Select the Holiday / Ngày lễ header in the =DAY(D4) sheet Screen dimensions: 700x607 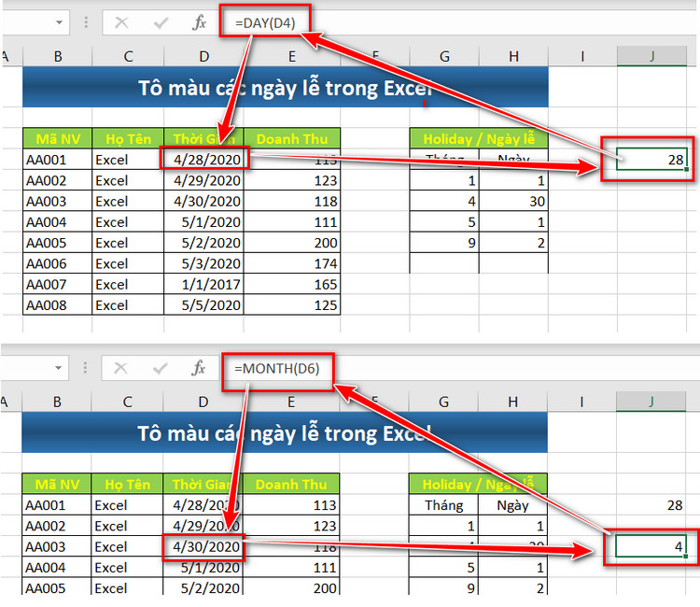pos(479,139)
